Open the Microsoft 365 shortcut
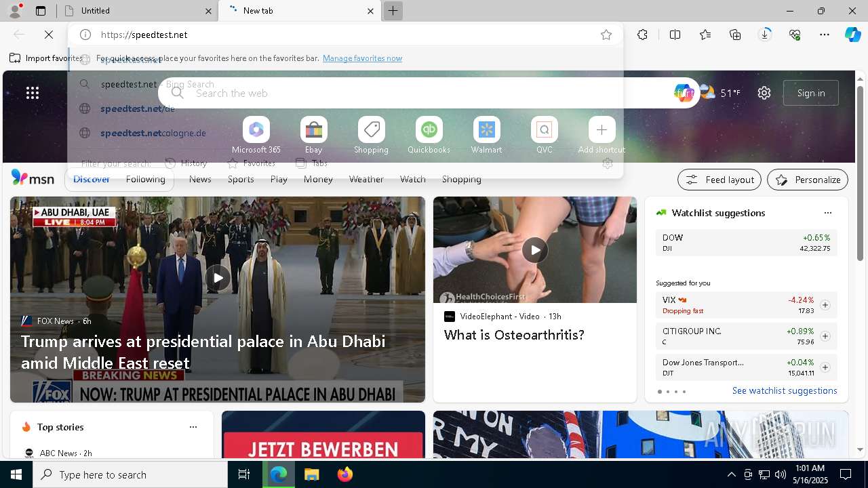This screenshot has height=488, width=868. (x=256, y=136)
